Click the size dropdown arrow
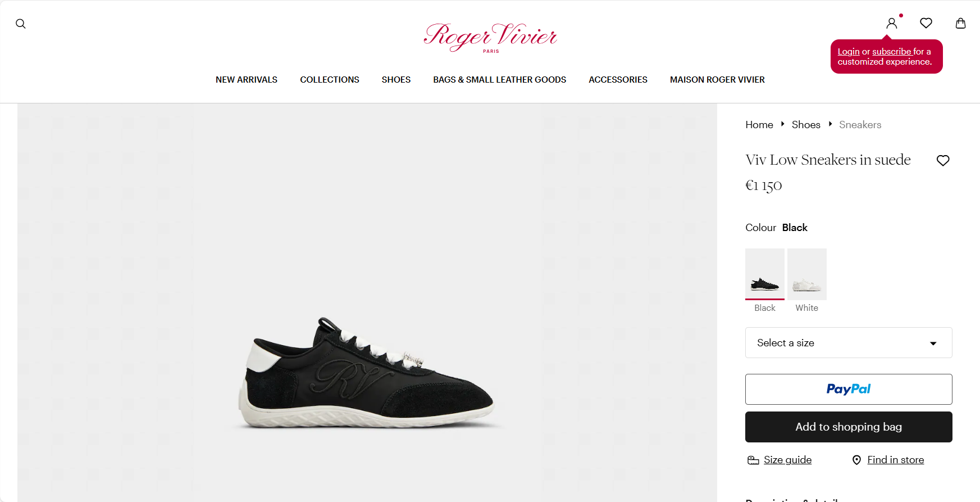Screen dimensions: 980x502 tap(933, 343)
